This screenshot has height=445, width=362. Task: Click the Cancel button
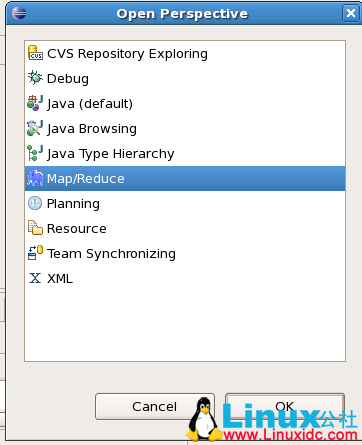click(155, 406)
